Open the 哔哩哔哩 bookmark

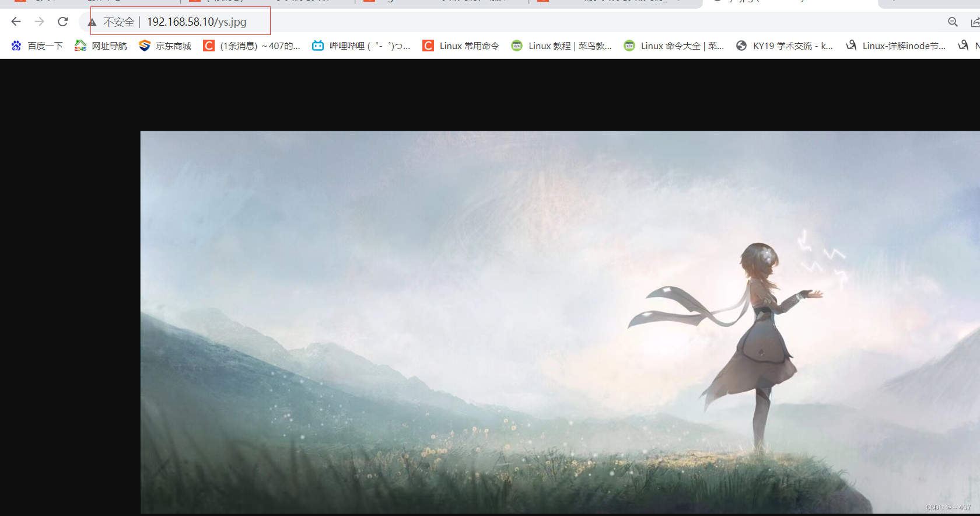pos(361,46)
